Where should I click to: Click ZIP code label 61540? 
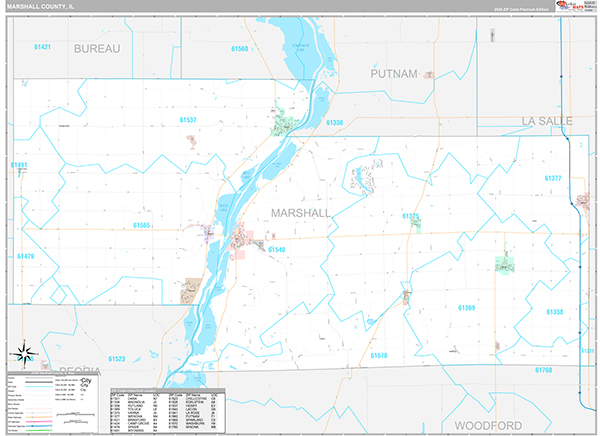(x=277, y=250)
